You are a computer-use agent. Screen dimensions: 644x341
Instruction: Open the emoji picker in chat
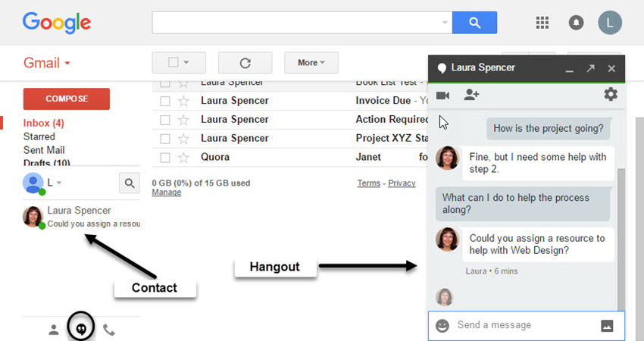[x=442, y=326]
